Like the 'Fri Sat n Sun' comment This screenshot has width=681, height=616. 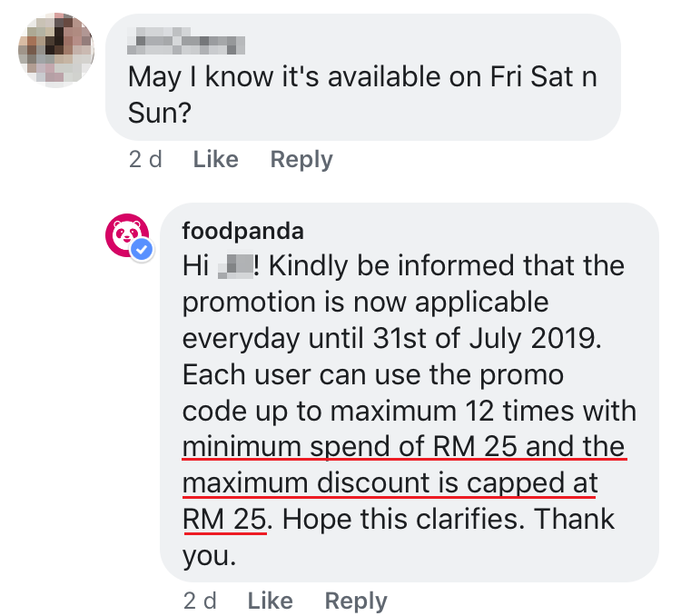coord(215,160)
